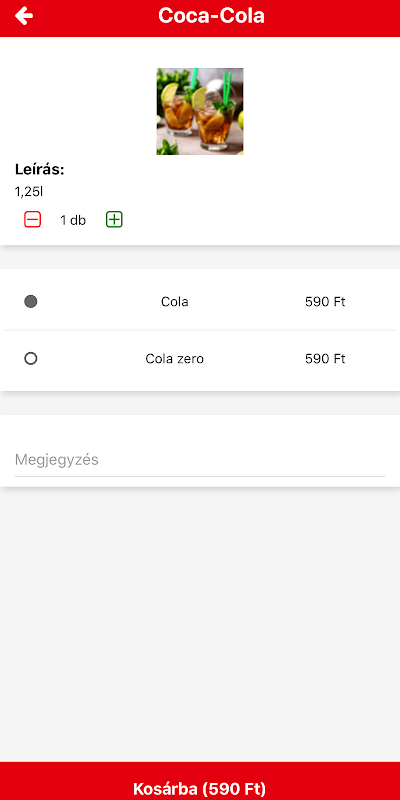Go back using the white arrow icon
400x800 pixels.
24,16
